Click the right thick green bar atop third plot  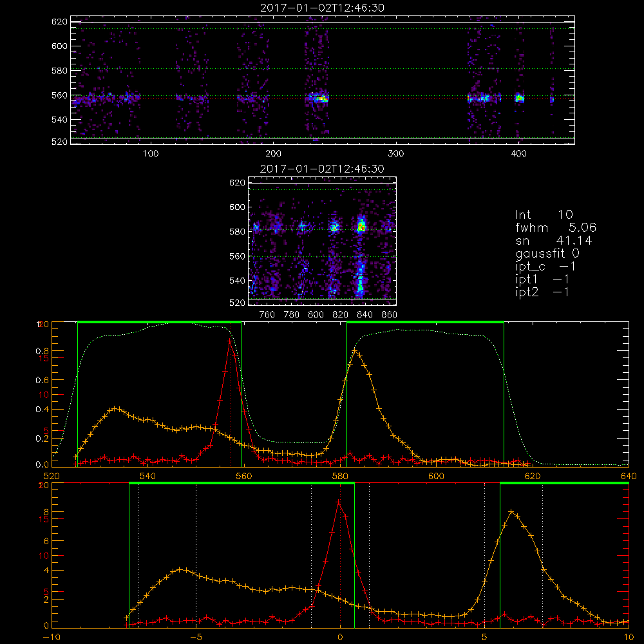(425, 322)
